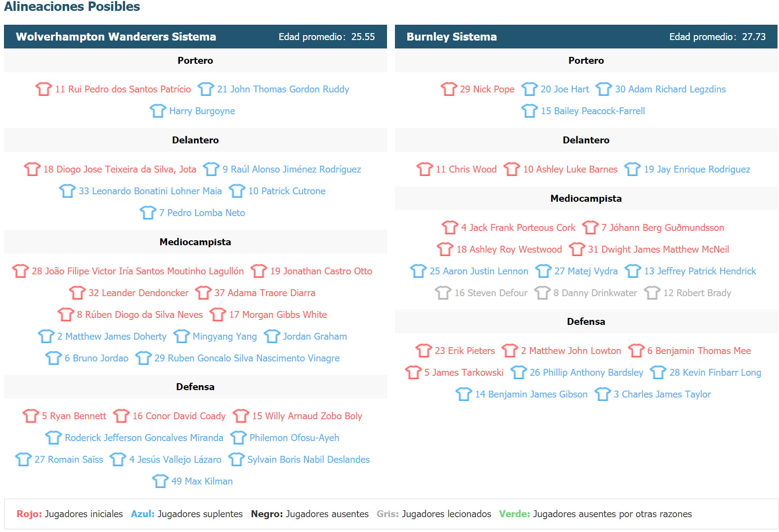
Task: Click the gray shirt icon next to Steven Defour
Action: [x=443, y=293]
